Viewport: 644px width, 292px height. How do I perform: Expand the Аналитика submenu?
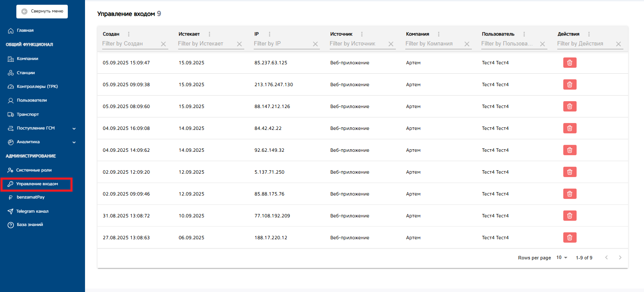(74, 142)
